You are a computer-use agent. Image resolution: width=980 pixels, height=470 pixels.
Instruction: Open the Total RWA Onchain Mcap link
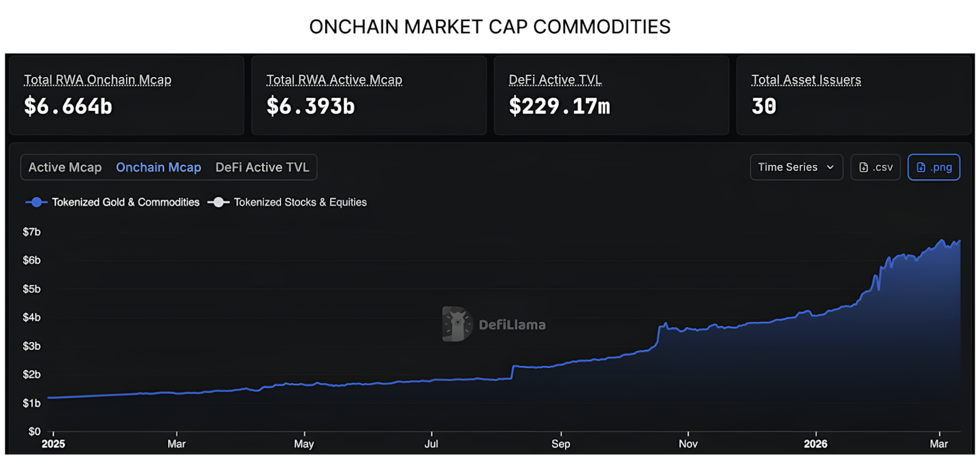click(97, 79)
